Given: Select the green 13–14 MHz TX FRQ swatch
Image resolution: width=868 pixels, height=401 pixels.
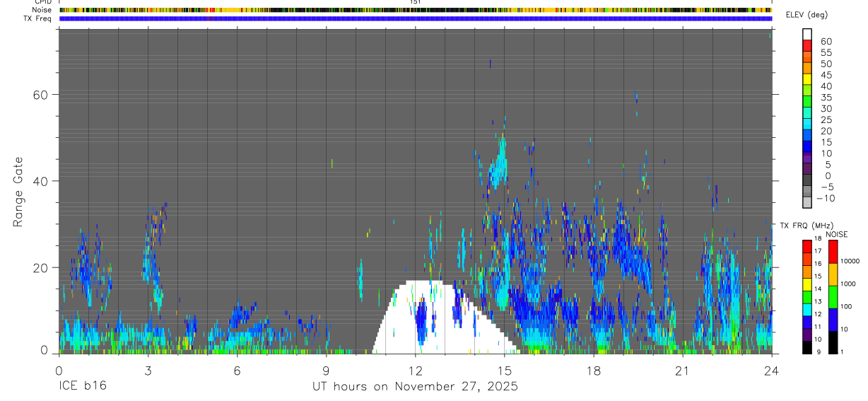Looking at the screenshot, I should coord(807,296).
